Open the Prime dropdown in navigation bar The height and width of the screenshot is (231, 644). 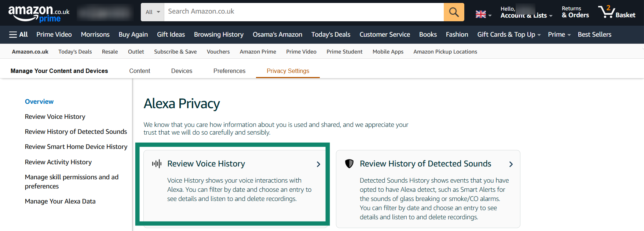[559, 34]
